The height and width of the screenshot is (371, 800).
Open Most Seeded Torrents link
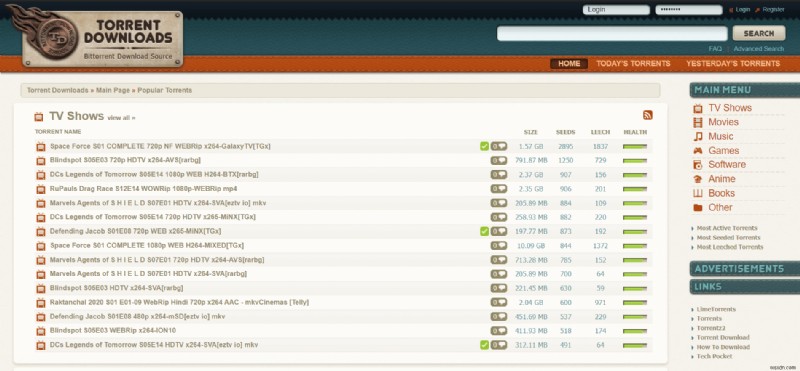[x=728, y=238]
